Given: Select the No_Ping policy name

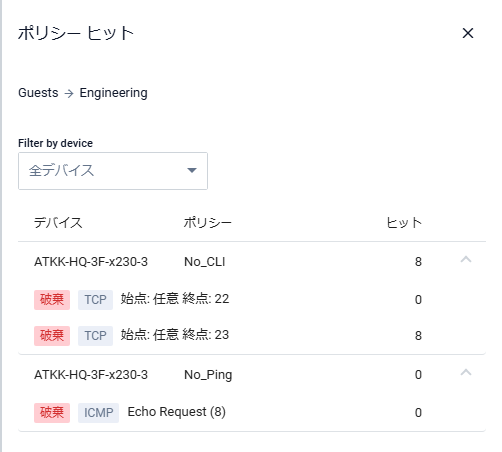Looking at the screenshot, I should [208, 375].
